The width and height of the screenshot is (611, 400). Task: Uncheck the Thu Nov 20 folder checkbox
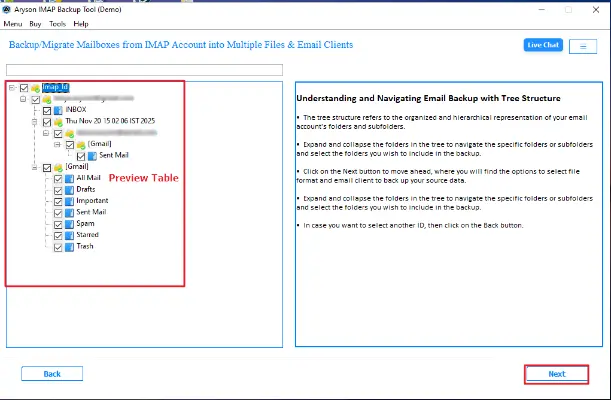47,122
